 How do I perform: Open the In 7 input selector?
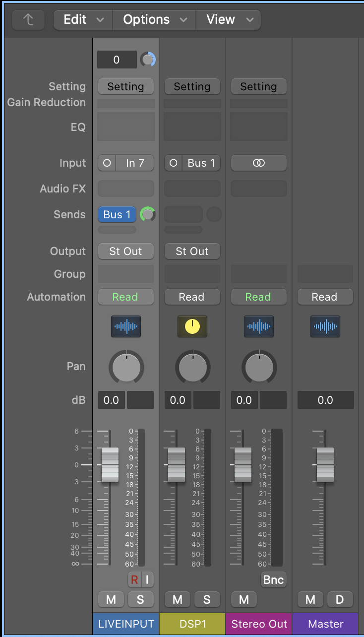coord(134,163)
